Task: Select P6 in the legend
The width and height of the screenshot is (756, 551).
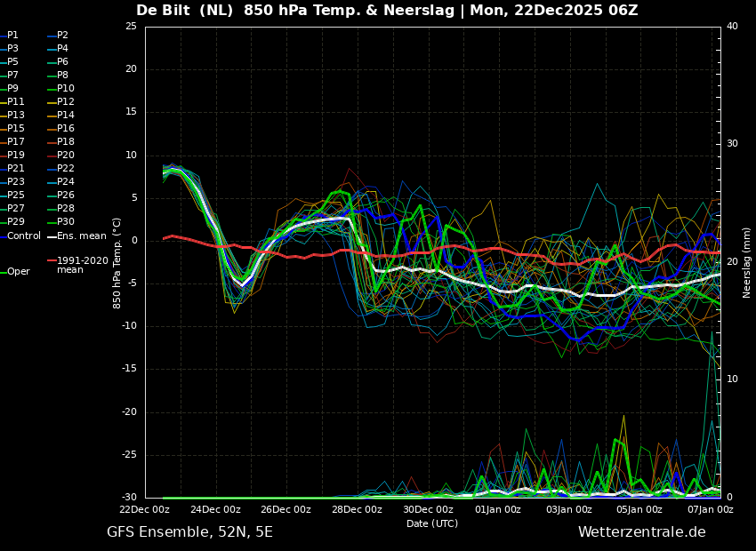Action: tap(59, 61)
